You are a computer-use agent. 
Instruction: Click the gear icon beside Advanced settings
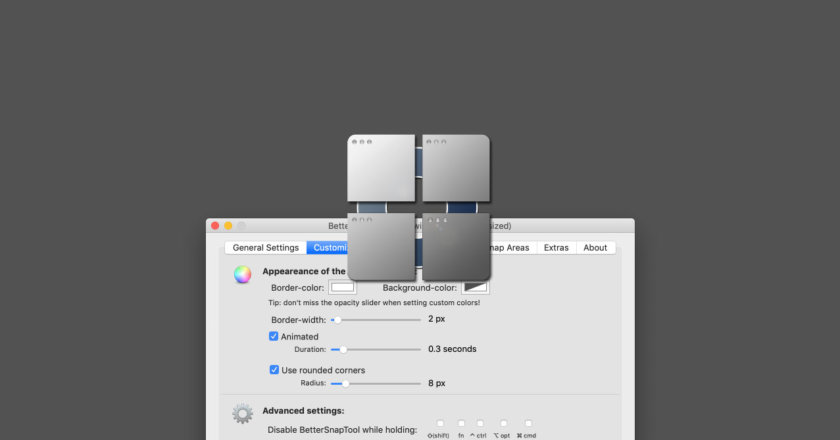coord(242,414)
